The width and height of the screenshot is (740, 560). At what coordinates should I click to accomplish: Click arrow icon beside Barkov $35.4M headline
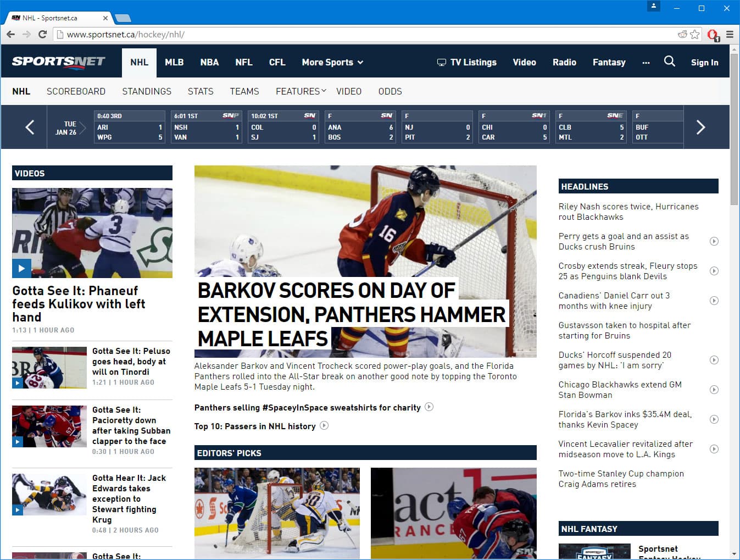714,419
